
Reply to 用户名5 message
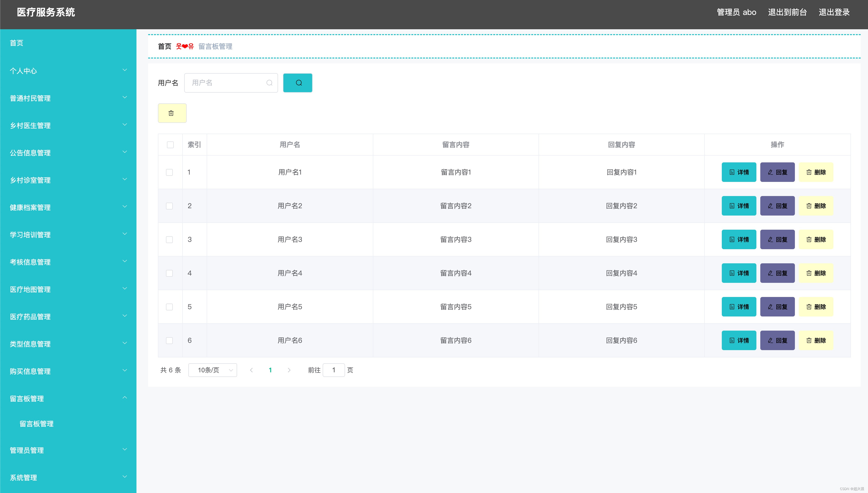coord(777,307)
